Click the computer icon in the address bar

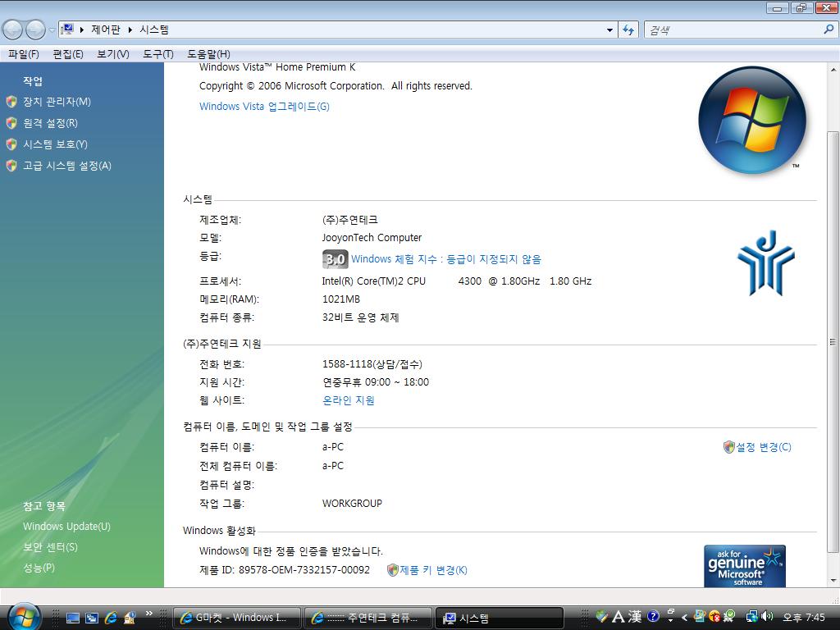pos(67,30)
